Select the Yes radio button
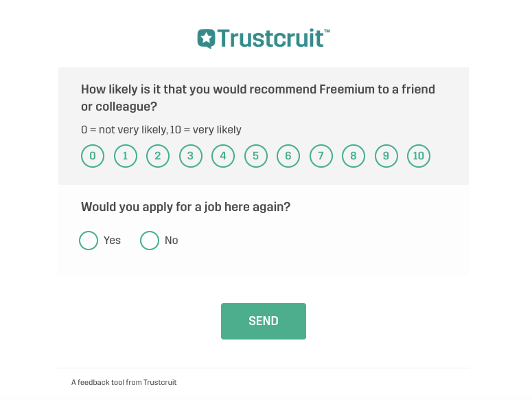Screen dimensions: 532x400 pyautogui.click(x=89, y=241)
